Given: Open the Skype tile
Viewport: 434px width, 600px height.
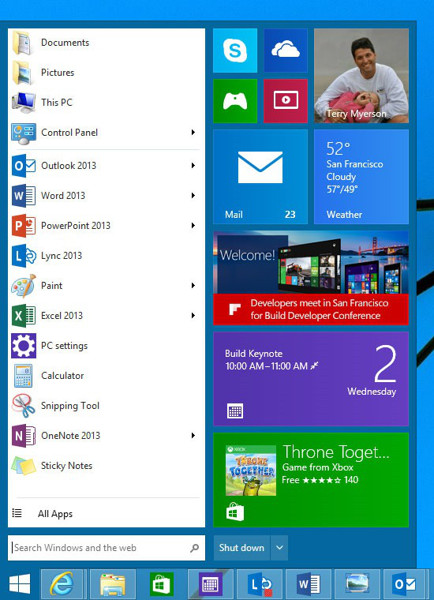Looking at the screenshot, I should (235, 51).
